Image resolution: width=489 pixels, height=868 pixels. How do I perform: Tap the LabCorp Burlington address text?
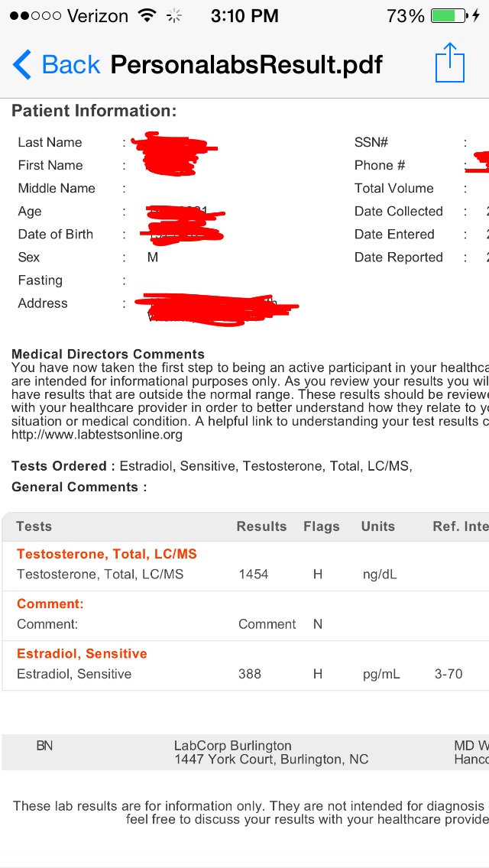(271, 753)
